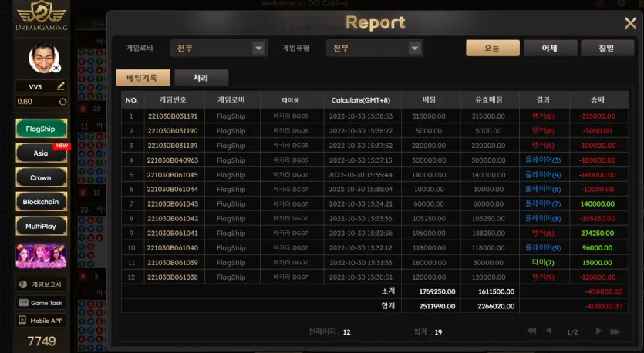
Task: Click game number 221030B061038
Action: (x=173, y=277)
